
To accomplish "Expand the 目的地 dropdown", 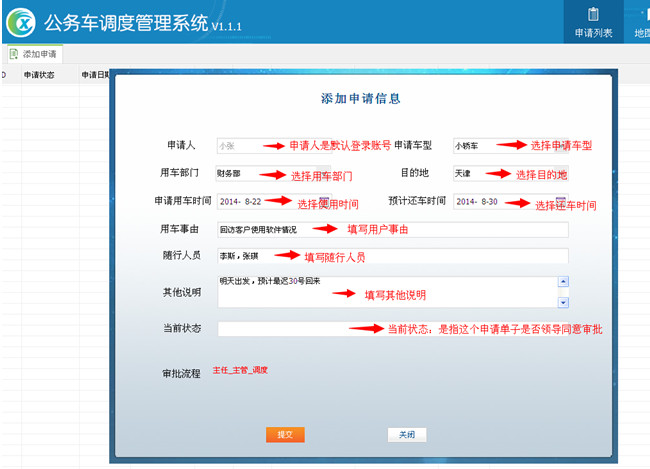I will point(562,173).
